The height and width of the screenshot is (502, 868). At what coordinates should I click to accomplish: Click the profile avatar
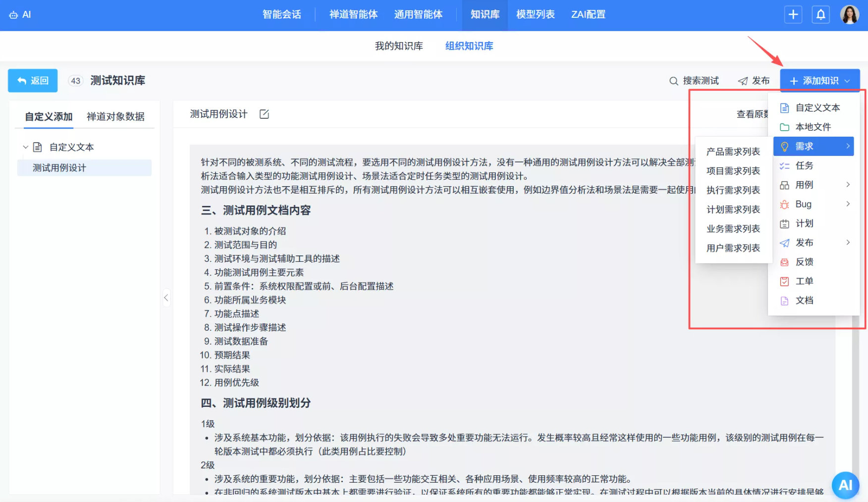pos(850,14)
